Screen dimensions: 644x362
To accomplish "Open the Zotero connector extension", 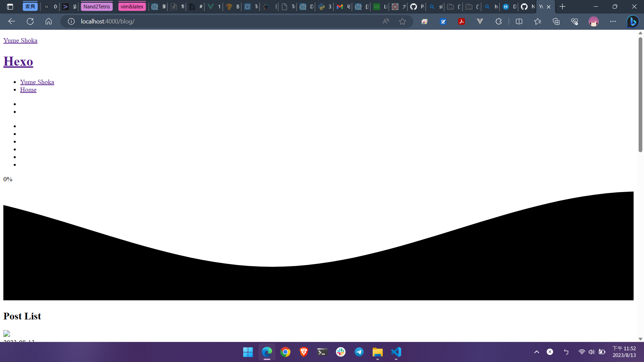I will coord(443,21).
